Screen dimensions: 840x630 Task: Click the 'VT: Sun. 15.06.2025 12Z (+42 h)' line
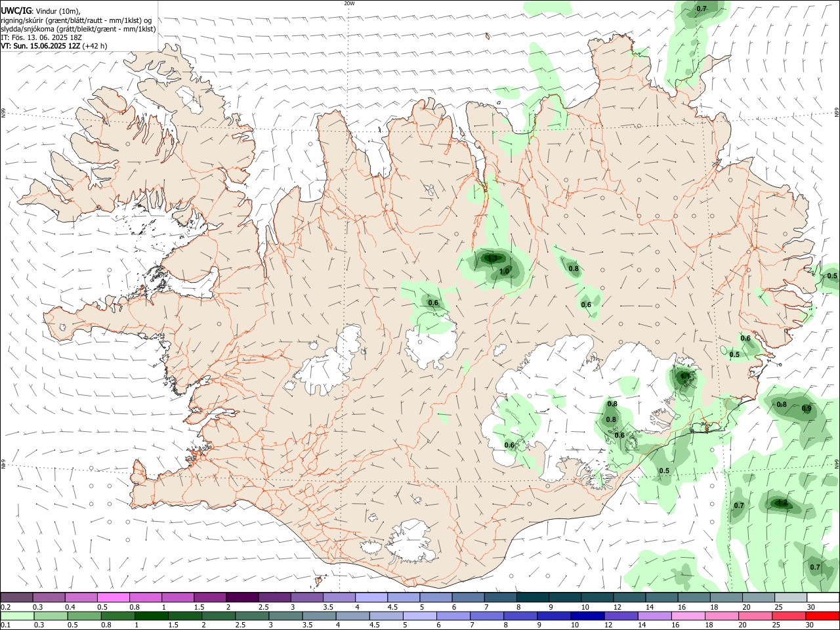54,46
